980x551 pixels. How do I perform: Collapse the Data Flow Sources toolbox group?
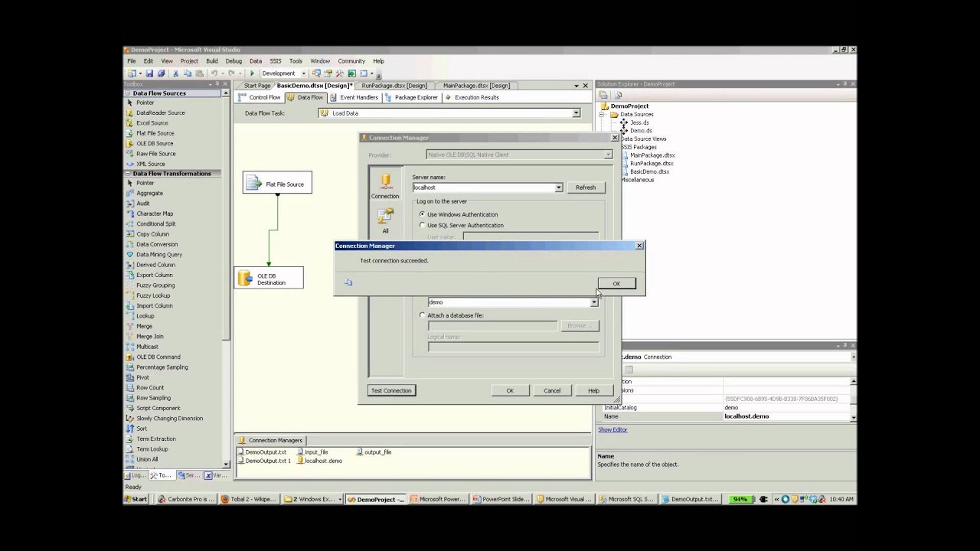click(129, 93)
